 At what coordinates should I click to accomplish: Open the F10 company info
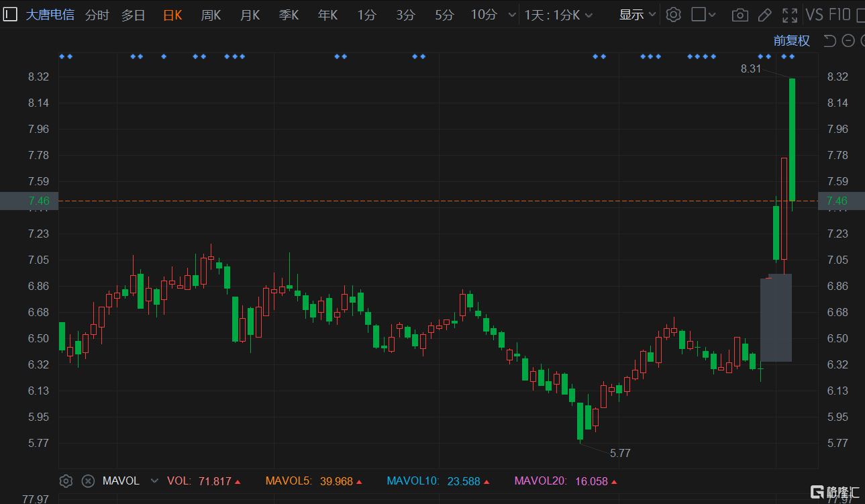click(x=839, y=15)
